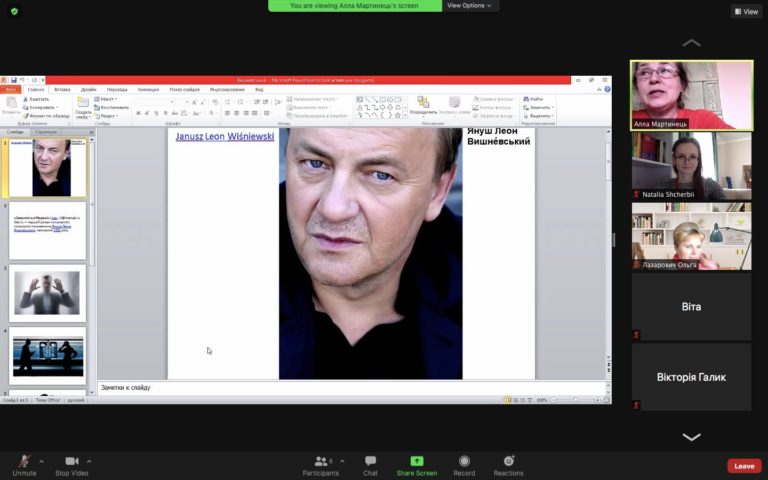The image size is (768, 480).
Task: Select slide 3 thumbnail with blurred man
Action: tap(47, 293)
